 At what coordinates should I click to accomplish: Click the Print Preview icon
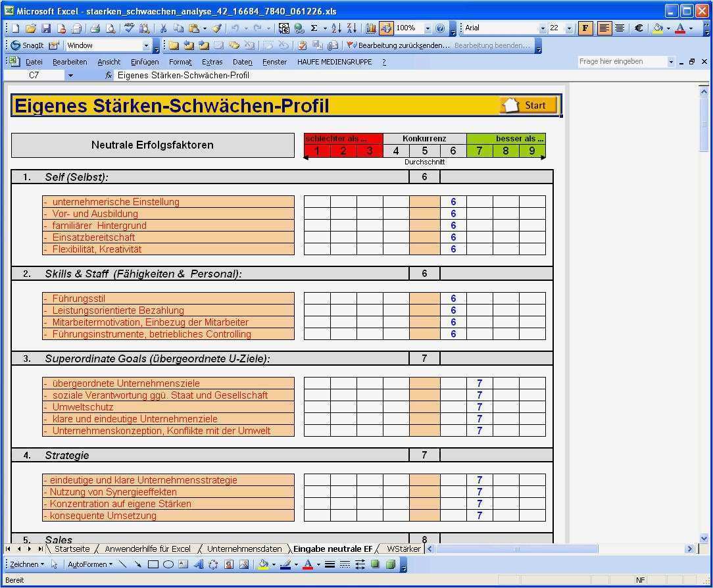coord(111,28)
